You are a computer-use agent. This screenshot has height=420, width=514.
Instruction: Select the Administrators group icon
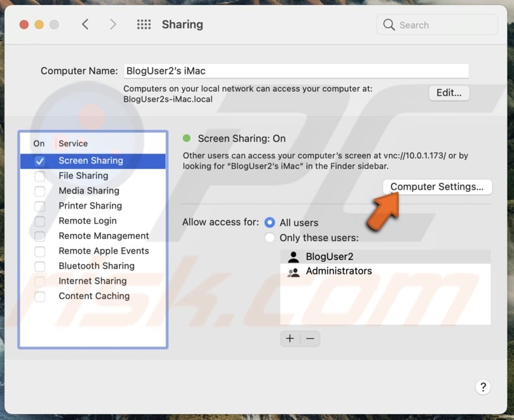pos(293,272)
